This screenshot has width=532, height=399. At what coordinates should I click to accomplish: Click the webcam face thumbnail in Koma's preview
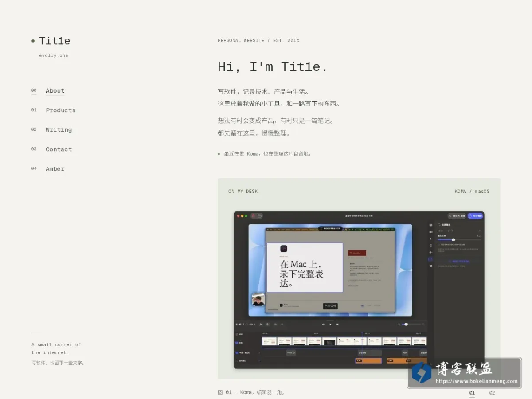(x=258, y=300)
